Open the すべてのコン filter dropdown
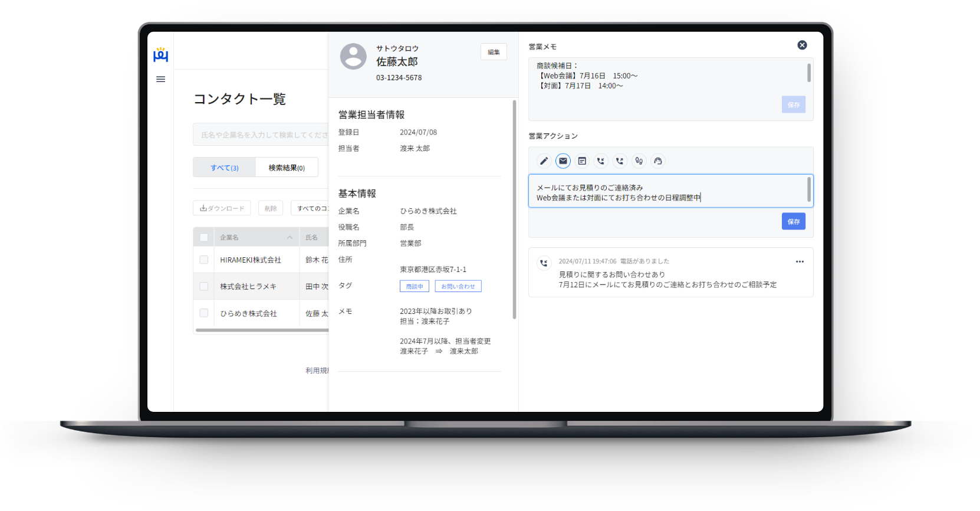 [x=310, y=208]
